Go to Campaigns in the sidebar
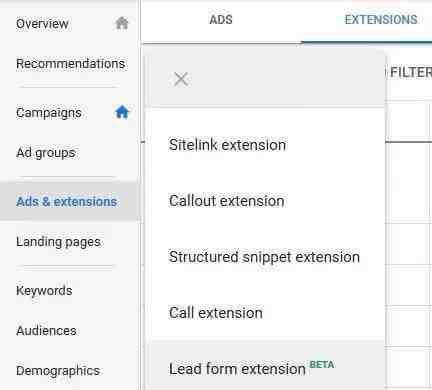 pos(49,113)
